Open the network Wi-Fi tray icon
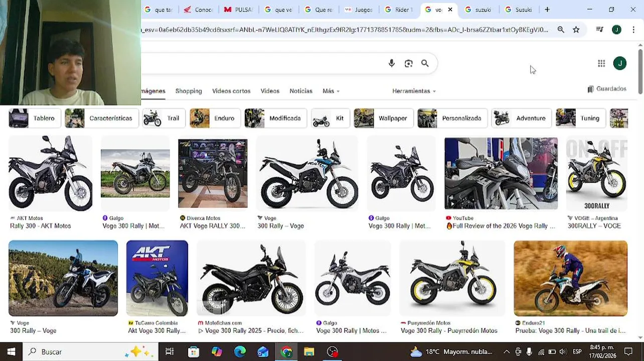644x361 pixels. (541, 352)
